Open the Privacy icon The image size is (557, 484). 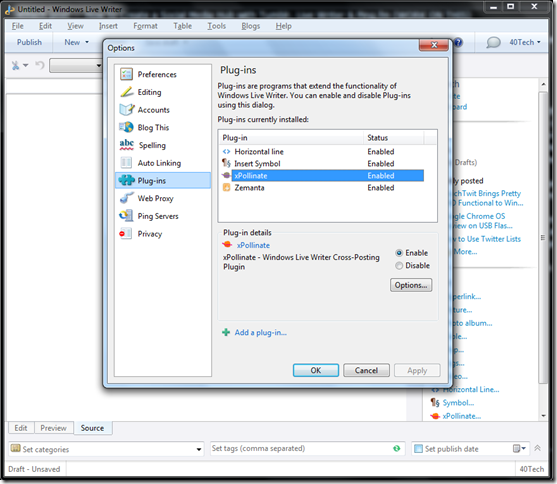(126, 234)
